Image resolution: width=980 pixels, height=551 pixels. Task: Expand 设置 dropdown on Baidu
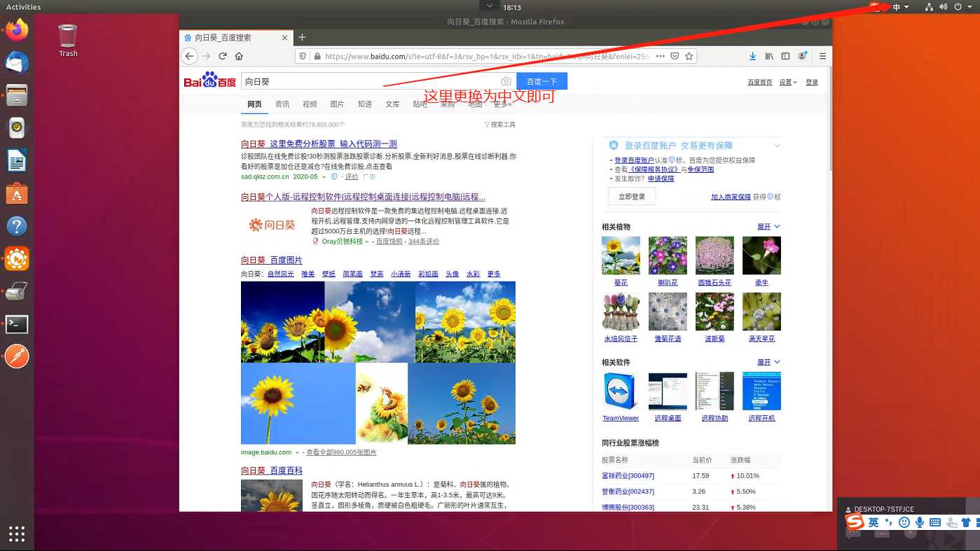789,83
